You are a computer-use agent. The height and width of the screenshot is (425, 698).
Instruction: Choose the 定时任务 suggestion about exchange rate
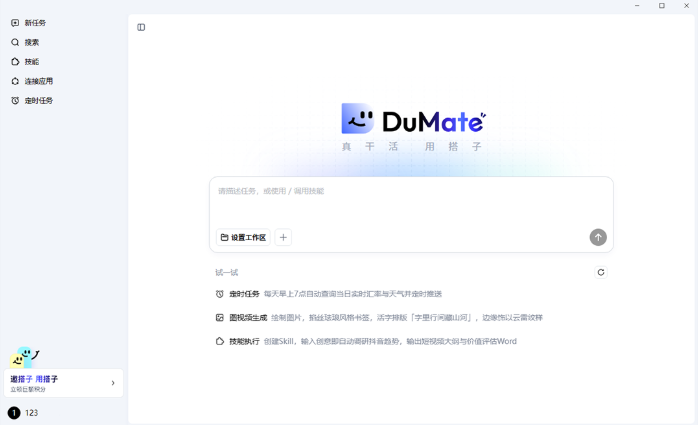click(x=329, y=294)
